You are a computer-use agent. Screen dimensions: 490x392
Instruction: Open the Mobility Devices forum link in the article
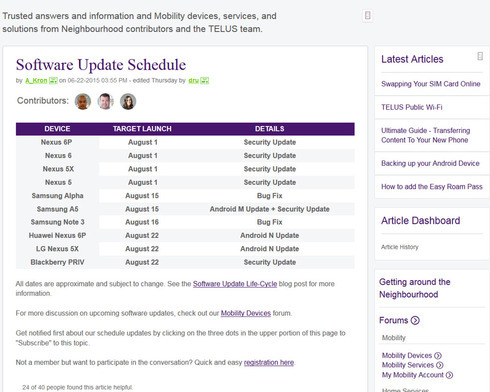[x=246, y=313]
